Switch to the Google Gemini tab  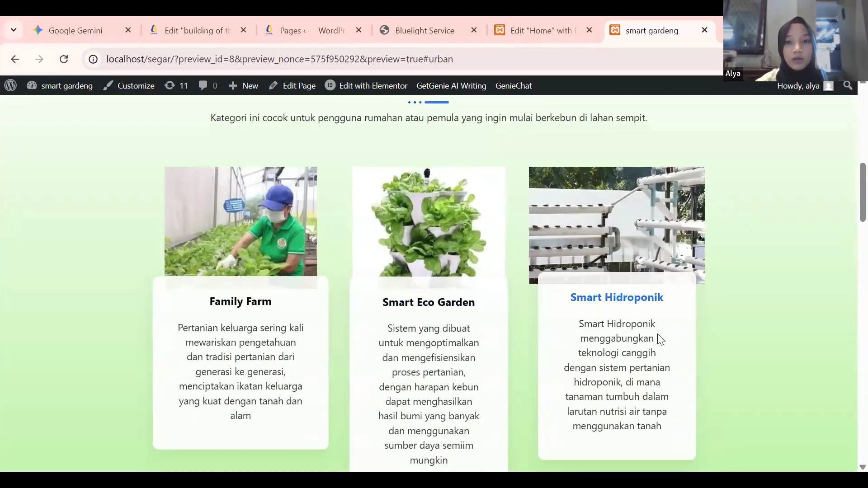pyautogui.click(x=76, y=30)
